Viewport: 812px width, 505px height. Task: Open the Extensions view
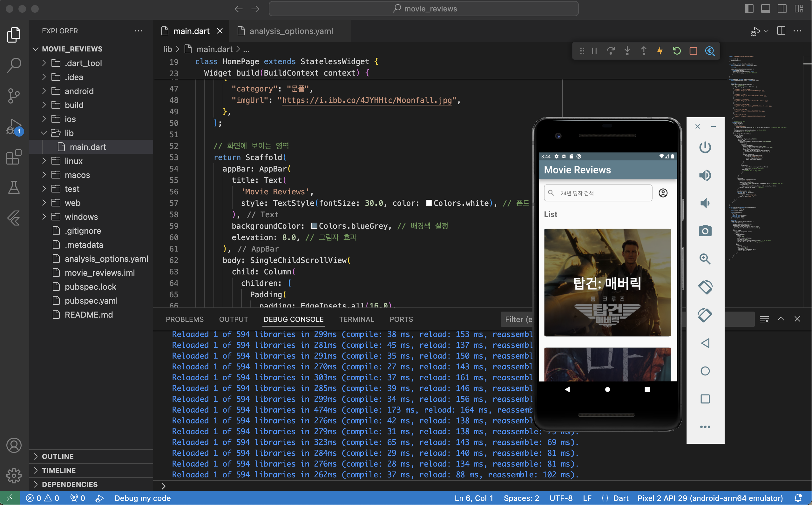14,157
